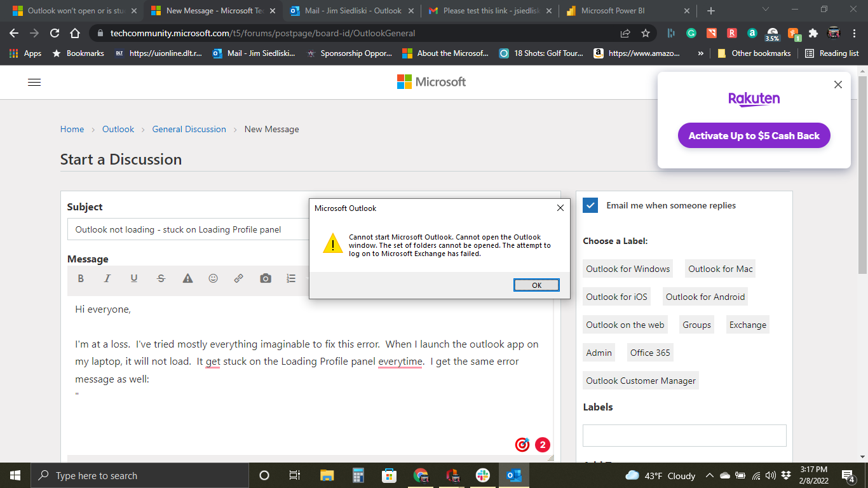Image resolution: width=868 pixels, height=488 pixels.
Task: Click OK in the Microsoft Outlook error dialog
Action: tap(536, 285)
